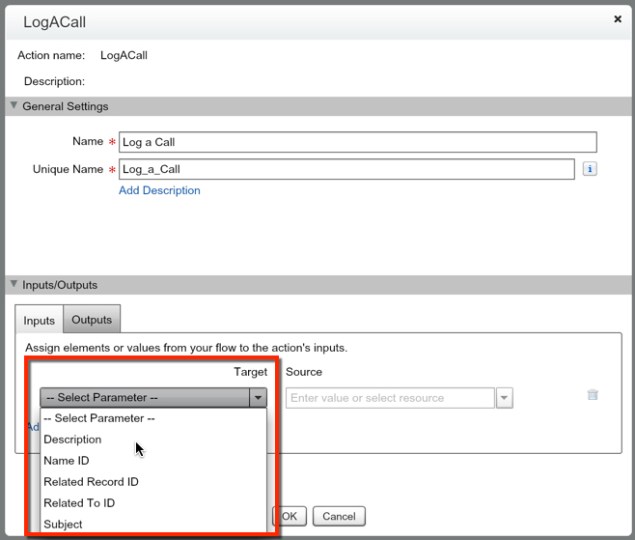This screenshot has width=635, height=540.
Task: Click the trash icon to delete input row
Action: 592,396
